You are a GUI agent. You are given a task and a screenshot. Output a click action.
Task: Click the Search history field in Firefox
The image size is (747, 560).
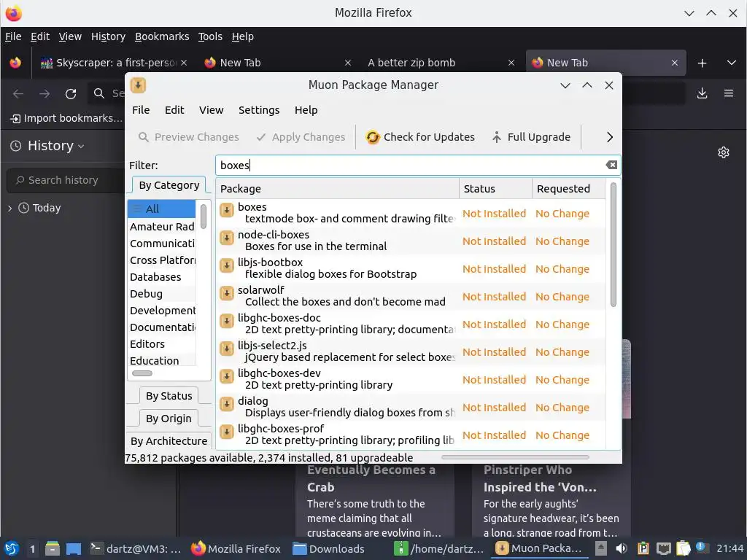pos(66,181)
